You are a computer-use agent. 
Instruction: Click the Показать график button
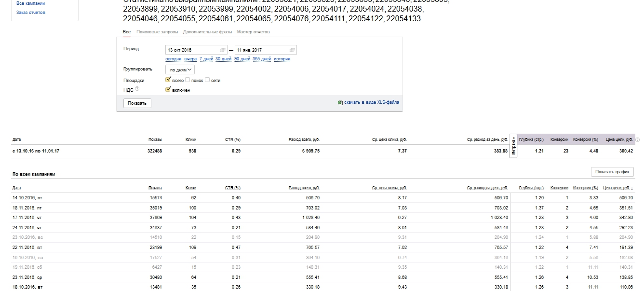pos(613,172)
